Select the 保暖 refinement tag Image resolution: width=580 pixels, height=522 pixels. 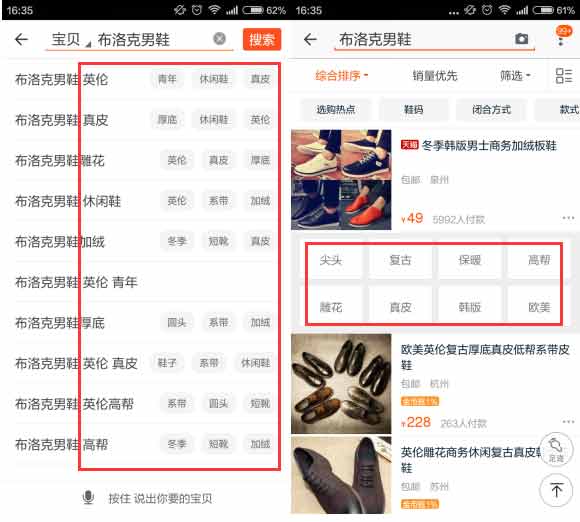pos(469,260)
